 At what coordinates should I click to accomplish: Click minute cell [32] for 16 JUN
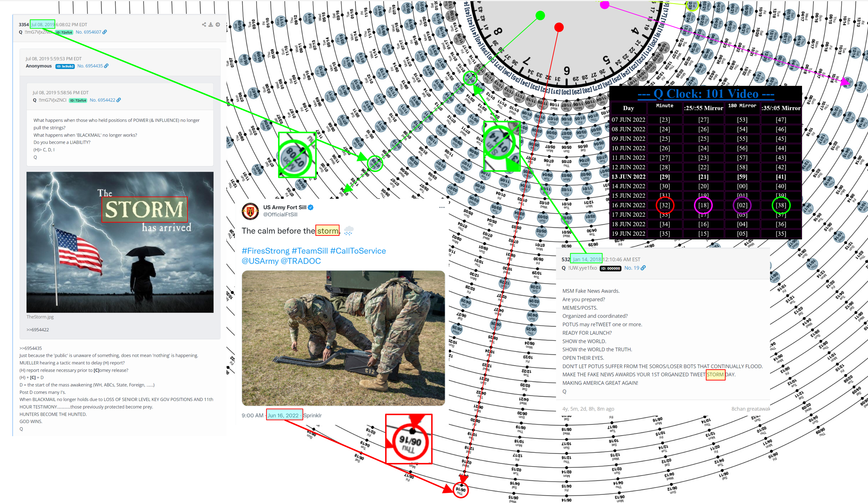[x=664, y=205]
